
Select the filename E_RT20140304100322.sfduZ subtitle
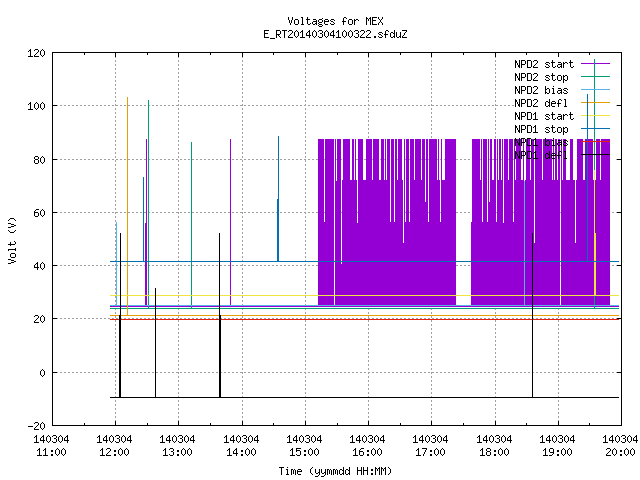coord(335,34)
